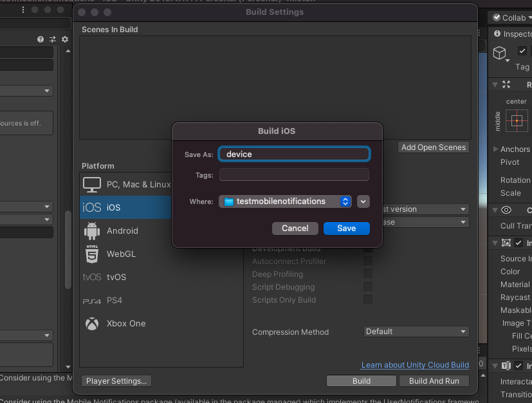This screenshot has width=532, height=403.
Task: Click the Rotation label in Inspector
Action: coord(515,180)
